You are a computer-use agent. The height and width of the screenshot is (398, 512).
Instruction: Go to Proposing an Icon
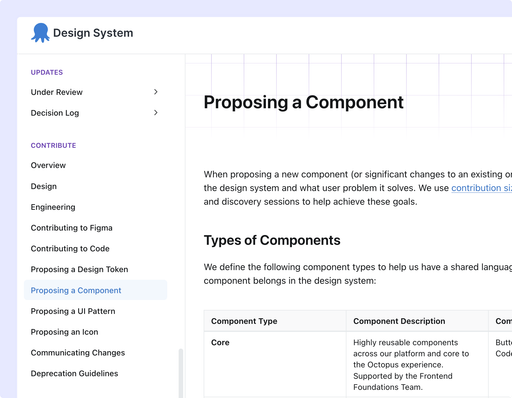coord(64,332)
